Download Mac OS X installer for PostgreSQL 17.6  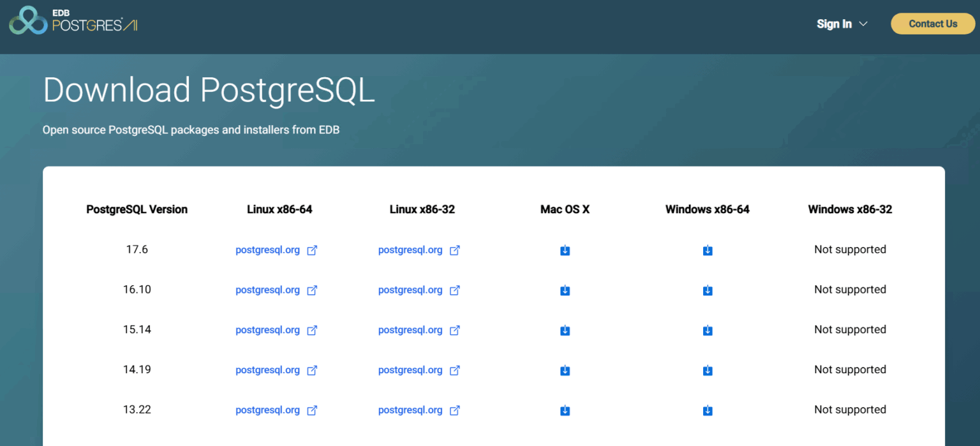[565, 250]
